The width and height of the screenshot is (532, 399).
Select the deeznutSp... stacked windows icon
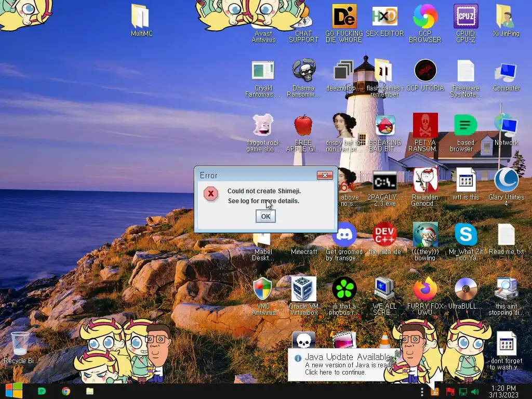(343, 71)
